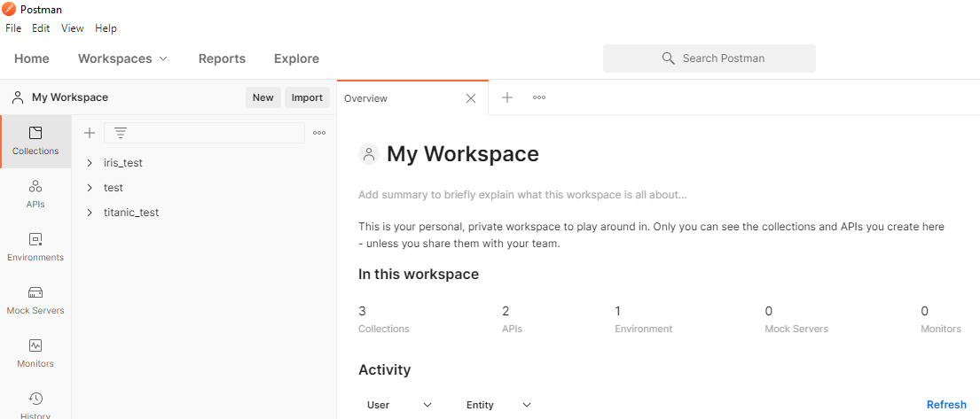Image resolution: width=980 pixels, height=419 pixels.
Task: Click the filter icon in collections search
Action: point(120,132)
